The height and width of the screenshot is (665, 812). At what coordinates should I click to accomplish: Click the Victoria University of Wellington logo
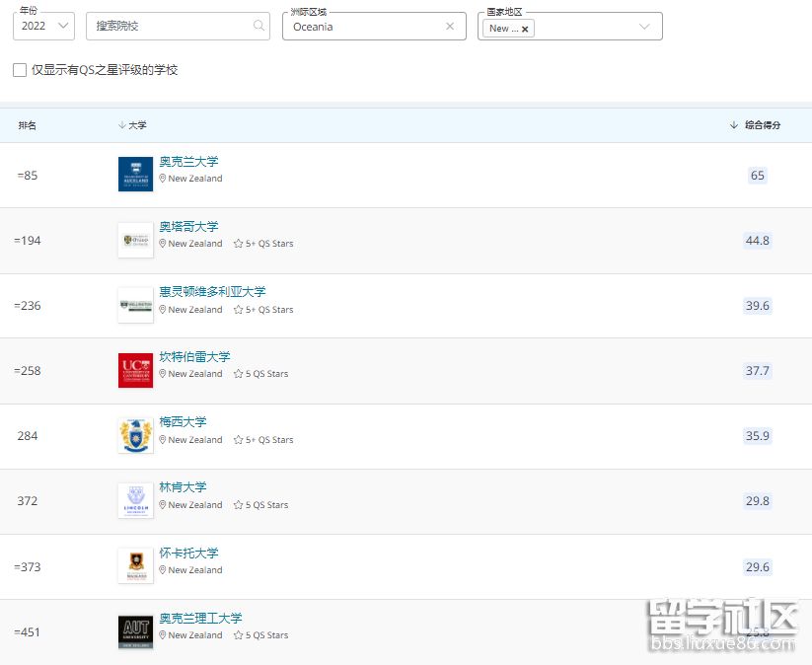[135, 305]
